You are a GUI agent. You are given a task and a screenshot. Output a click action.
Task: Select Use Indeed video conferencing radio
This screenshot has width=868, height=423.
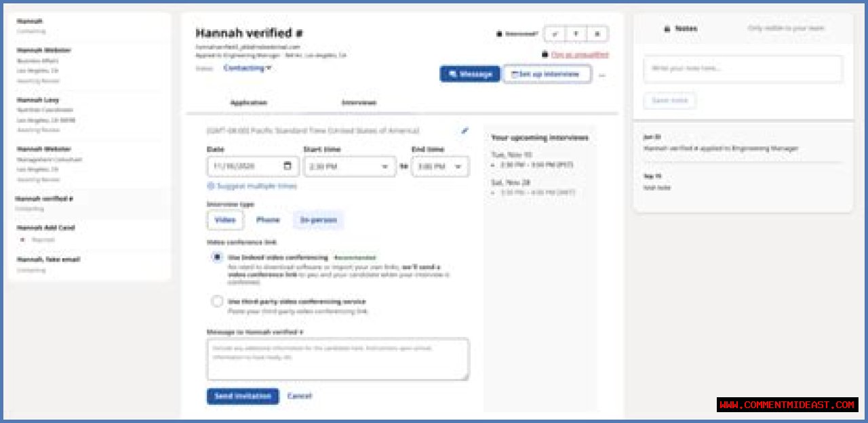[x=217, y=258]
